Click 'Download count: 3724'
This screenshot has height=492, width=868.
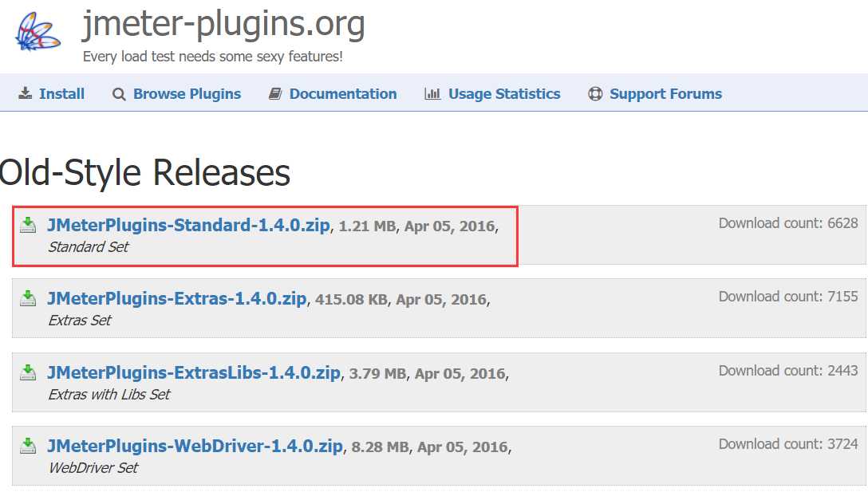[x=788, y=444]
